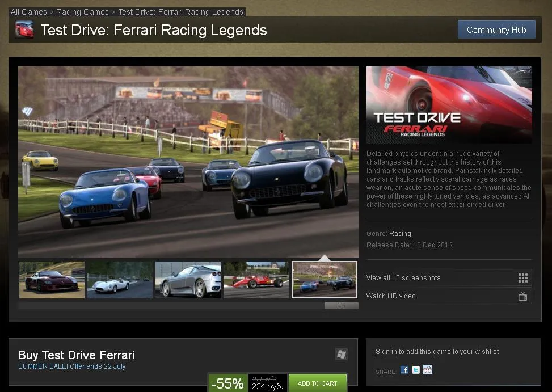Screen dimensions: 552x392
Task: Click the SUMMER SALE offer ends text
Action: click(x=72, y=366)
